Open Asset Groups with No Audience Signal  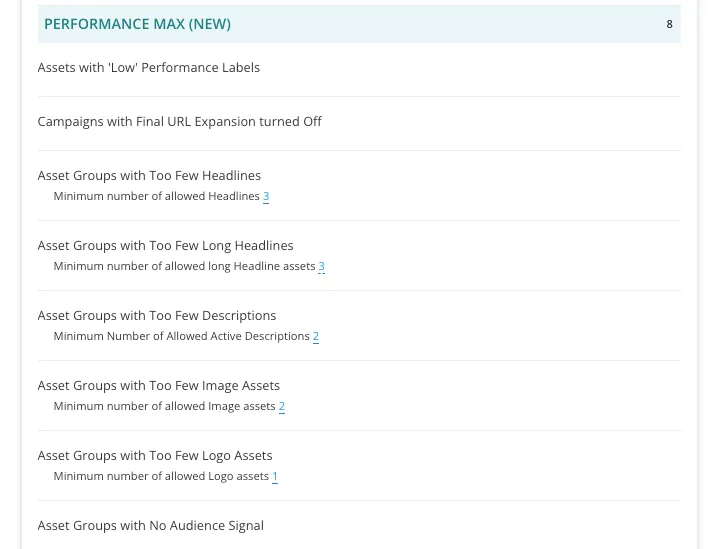click(x=151, y=526)
